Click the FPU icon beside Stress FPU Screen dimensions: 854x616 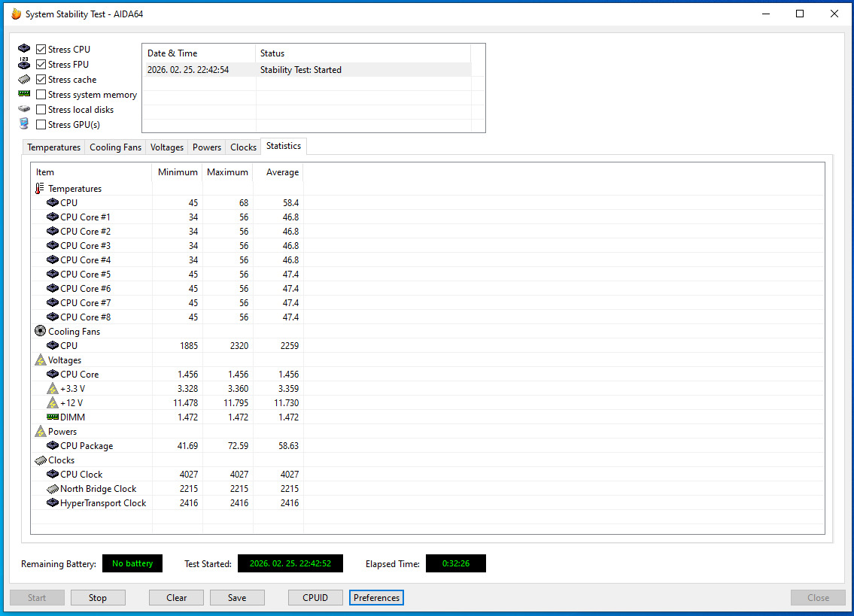coord(24,63)
